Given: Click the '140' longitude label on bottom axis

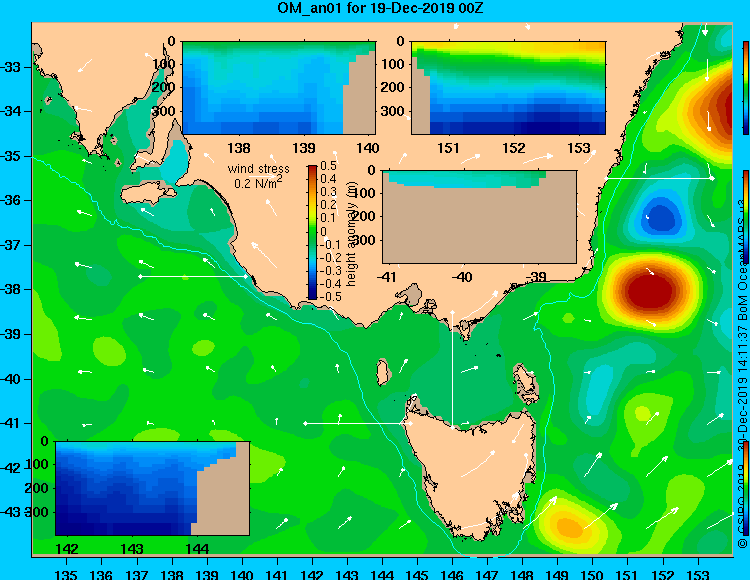Looking at the screenshot, I should point(242,574).
